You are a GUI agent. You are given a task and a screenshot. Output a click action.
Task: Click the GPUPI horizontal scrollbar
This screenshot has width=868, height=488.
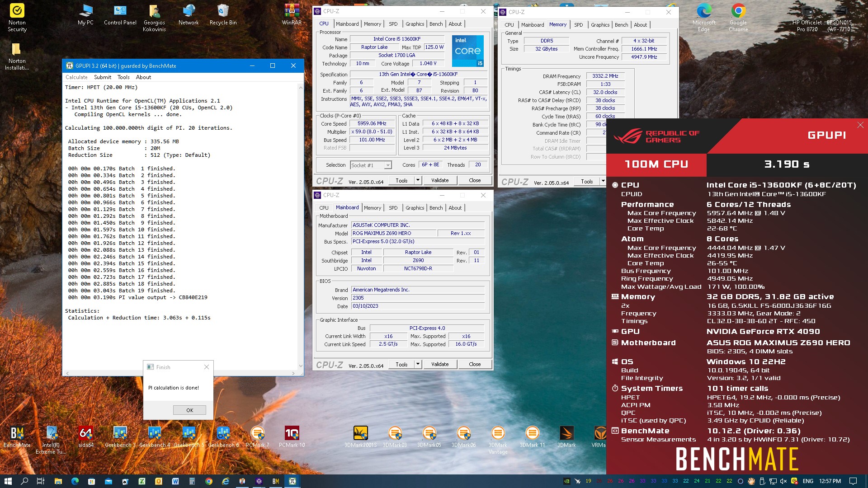tap(180, 373)
